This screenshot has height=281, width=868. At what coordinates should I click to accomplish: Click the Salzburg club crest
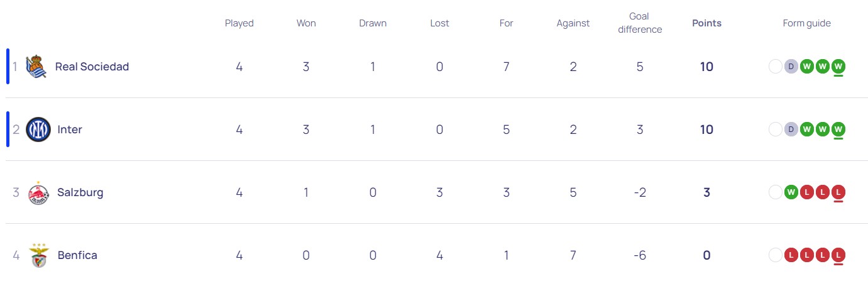click(38, 193)
